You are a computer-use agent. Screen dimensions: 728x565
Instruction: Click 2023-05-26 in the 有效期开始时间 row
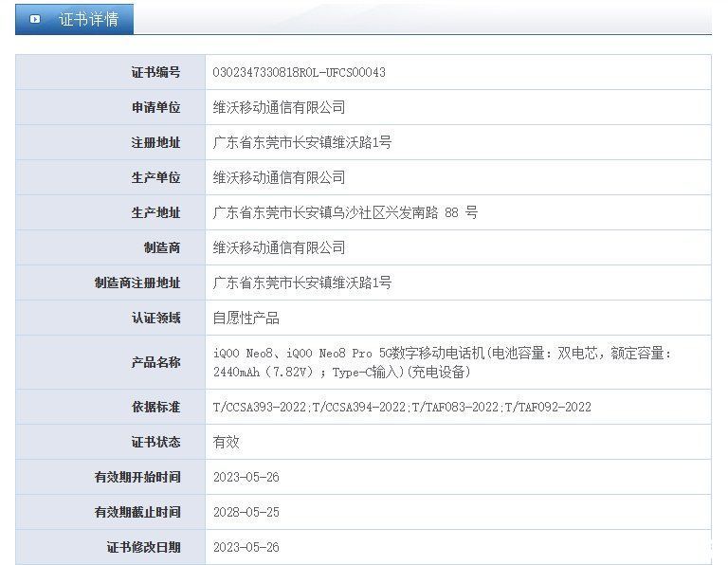click(246, 477)
